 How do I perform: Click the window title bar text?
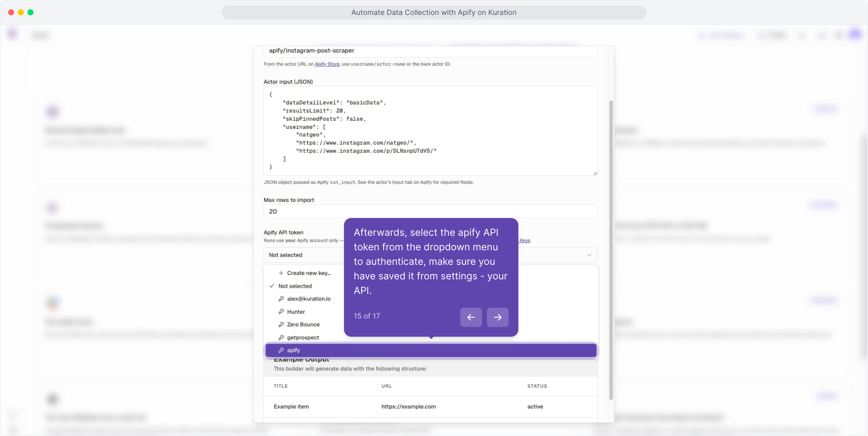pyautogui.click(x=434, y=13)
